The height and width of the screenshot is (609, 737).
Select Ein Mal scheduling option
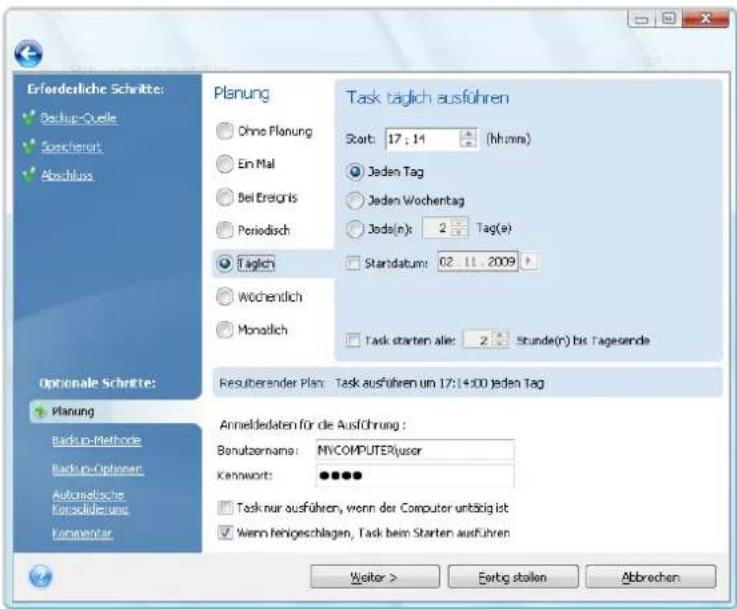pos(225,164)
